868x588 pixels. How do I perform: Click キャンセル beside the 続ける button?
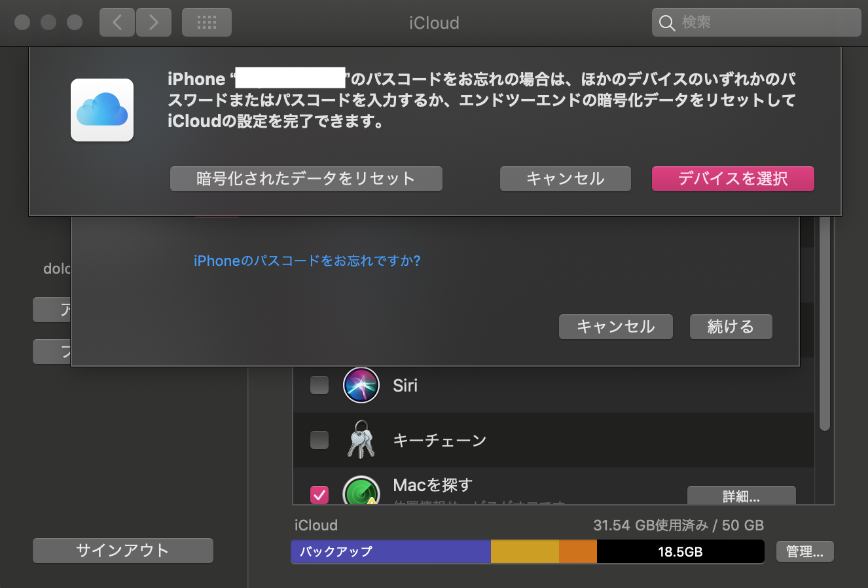tap(616, 327)
